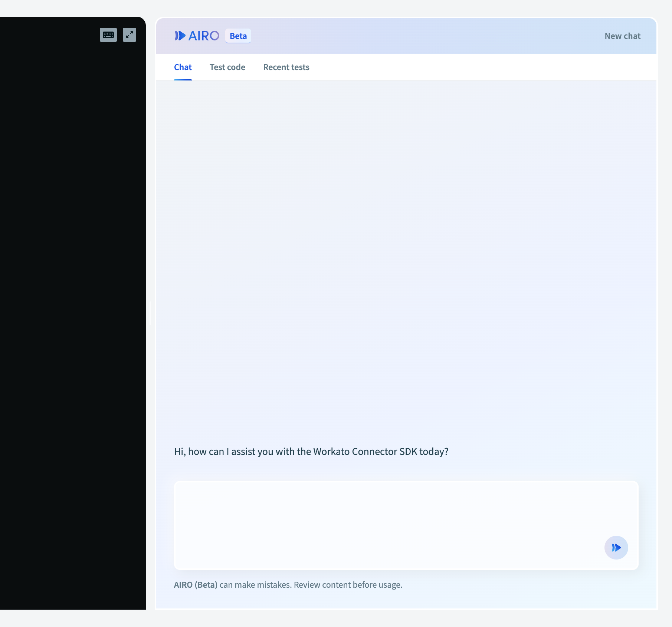The height and width of the screenshot is (627, 672).
Task: Click the AIRO wordmark in header
Action: point(204,36)
